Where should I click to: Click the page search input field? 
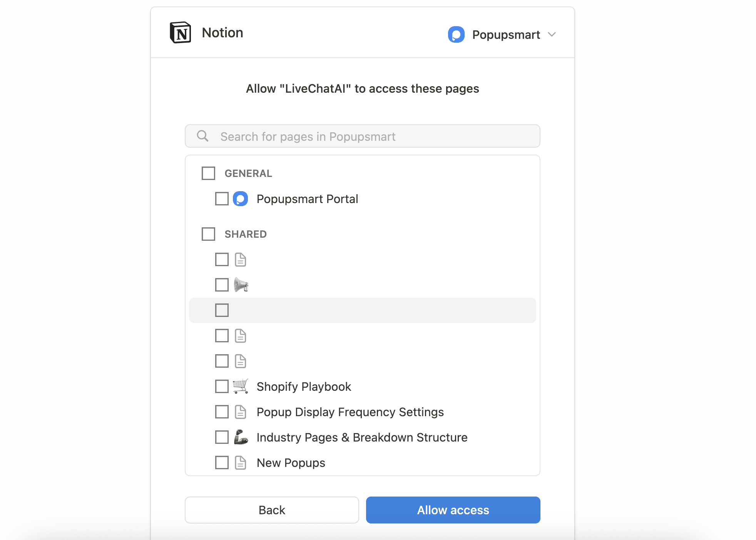[362, 136]
